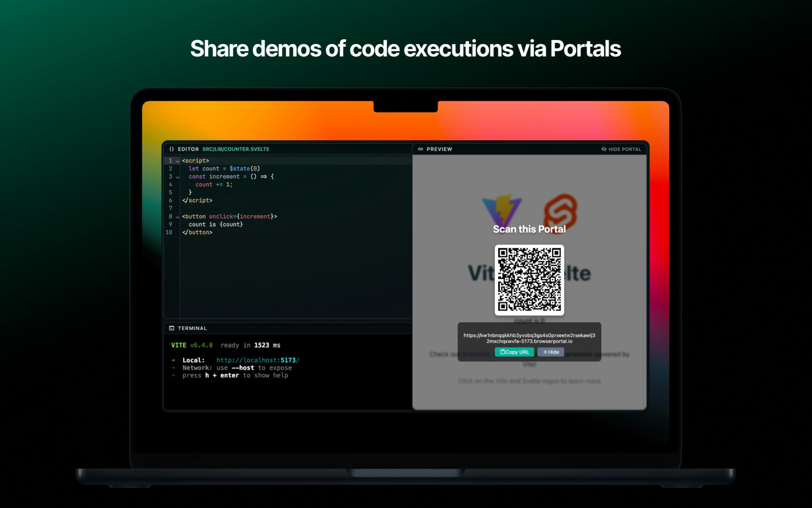This screenshot has height=508, width=812.
Task: Click the Copy URL button
Action: pos(514,352)
